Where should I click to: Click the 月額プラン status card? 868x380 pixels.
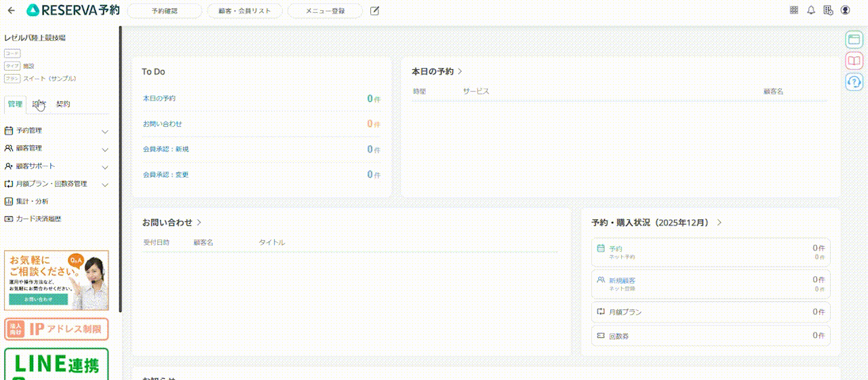click(x=711, y=311)
